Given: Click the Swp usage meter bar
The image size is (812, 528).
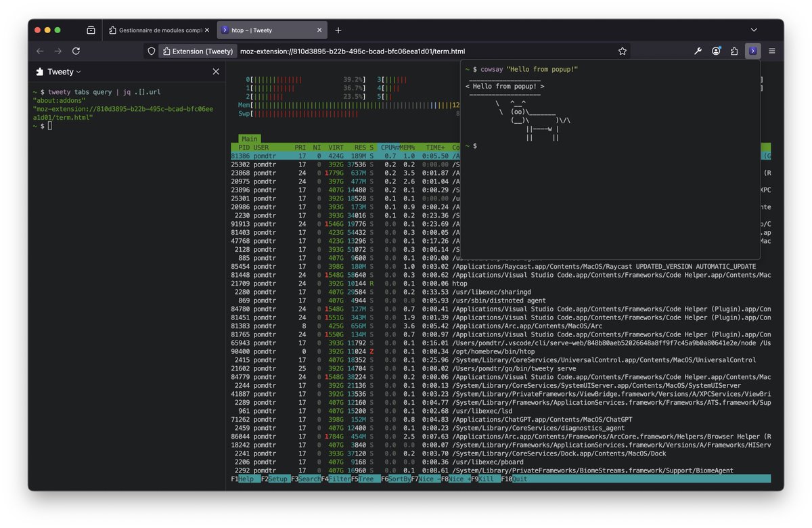Looking at the screenshot, I should pyautogui.click(x=348, y=114).
